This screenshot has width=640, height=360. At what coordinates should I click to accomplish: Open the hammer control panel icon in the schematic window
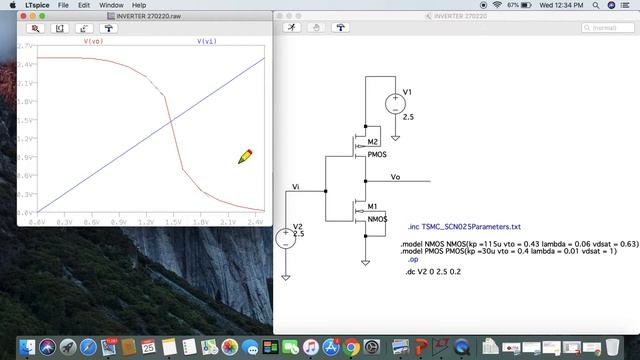tap(340, 27)
